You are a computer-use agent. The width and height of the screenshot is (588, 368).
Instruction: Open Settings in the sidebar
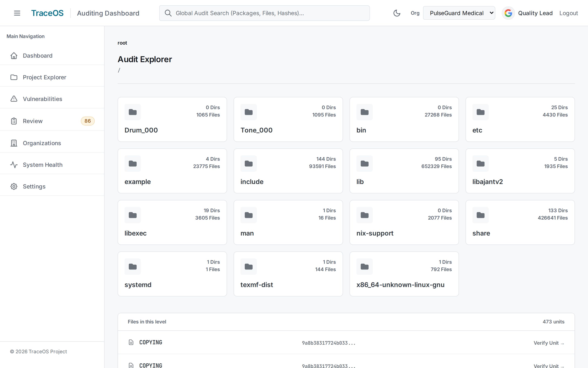tap(52, 186)
